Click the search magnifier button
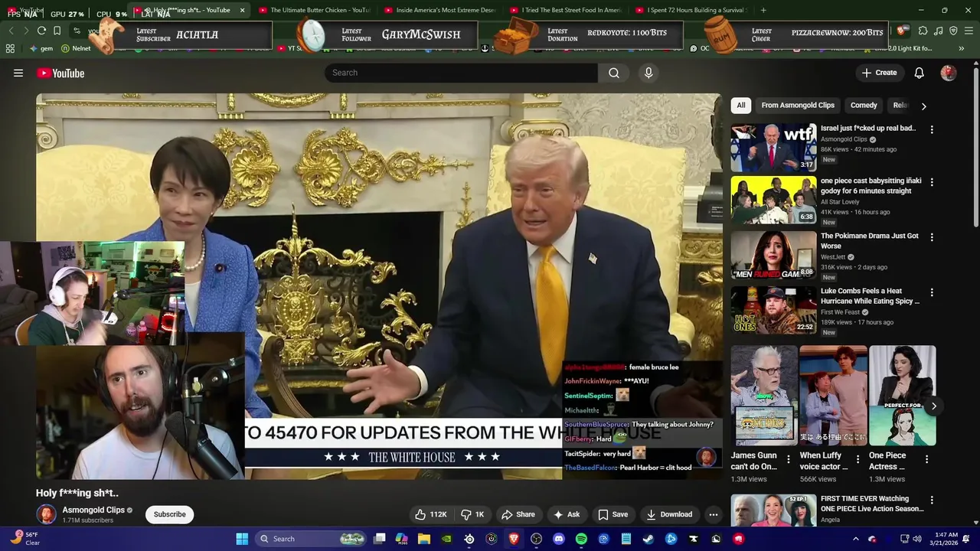 (x=614, y=73)
